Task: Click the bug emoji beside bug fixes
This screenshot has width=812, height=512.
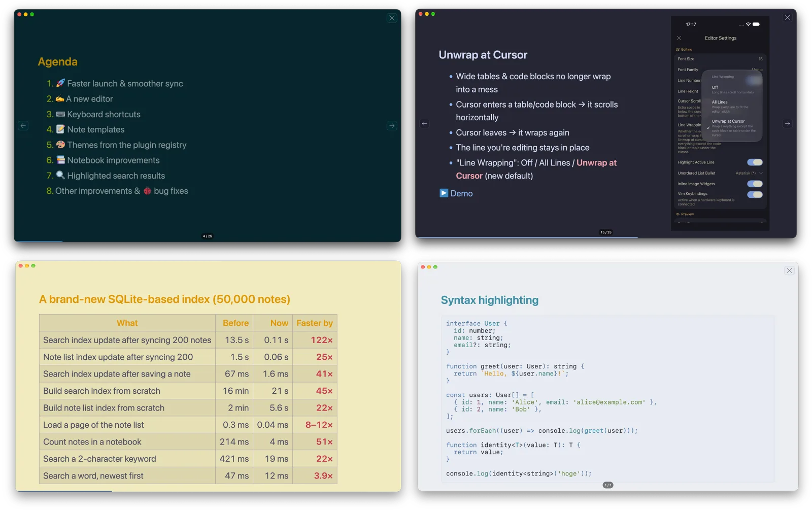Action: (147, 191)
